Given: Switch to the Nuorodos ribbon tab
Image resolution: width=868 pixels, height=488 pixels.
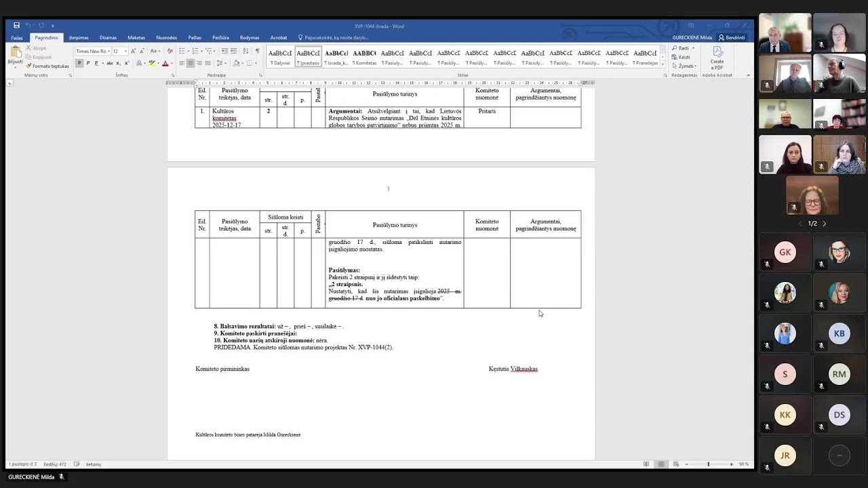Looking at the screenshot, I should pos(166,38).
